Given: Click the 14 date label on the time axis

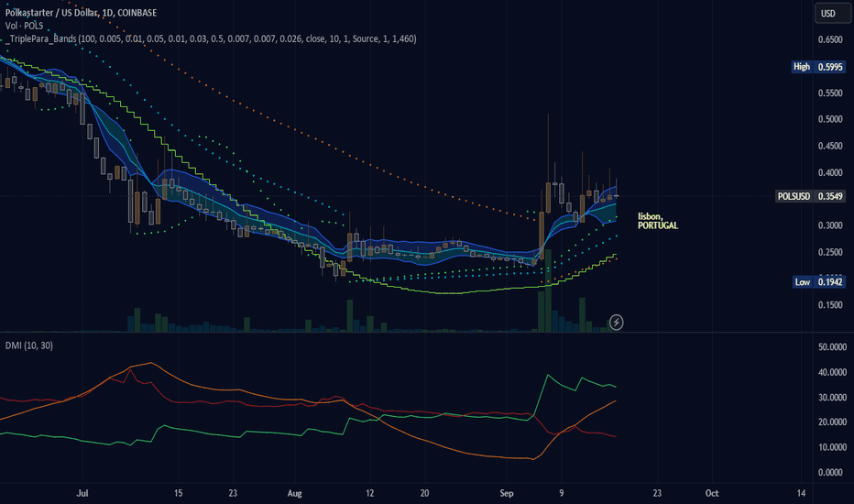Looking at the screenshot, I should point(801,493).
